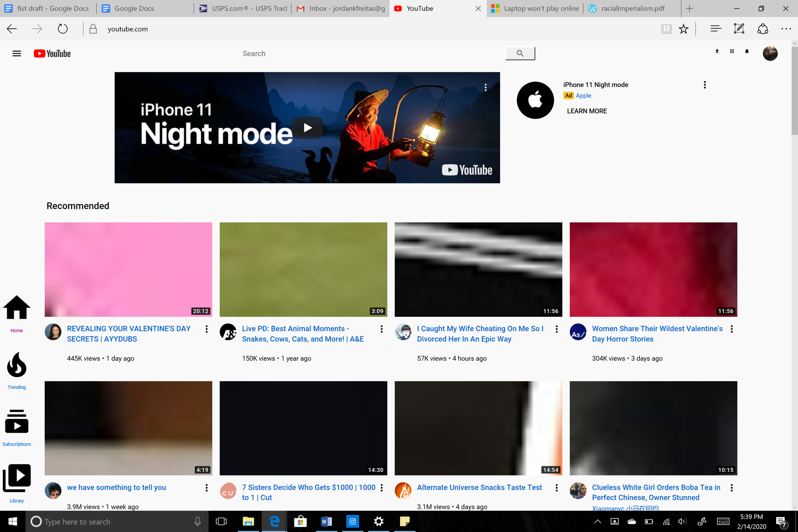Open Alternate Universe Snacks Taste Test title
The width and height of the screenshot is (798, 532).
tap(479, 487)
